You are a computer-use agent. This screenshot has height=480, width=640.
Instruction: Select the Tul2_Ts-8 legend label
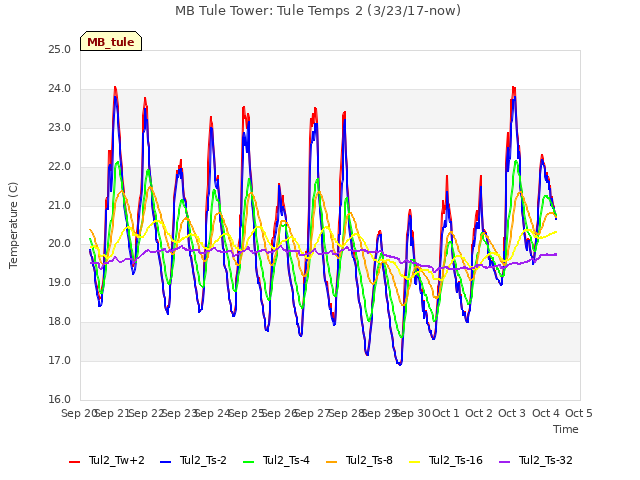click(369, 460)
